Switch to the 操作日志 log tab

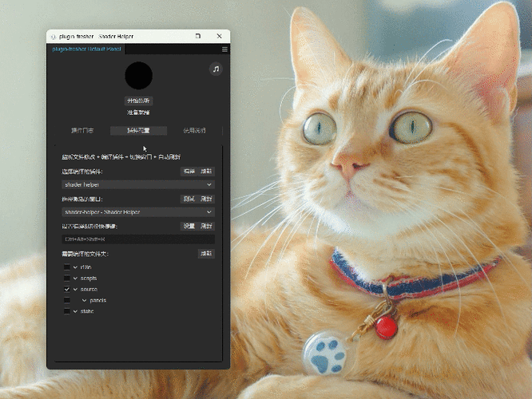(82, 131)
